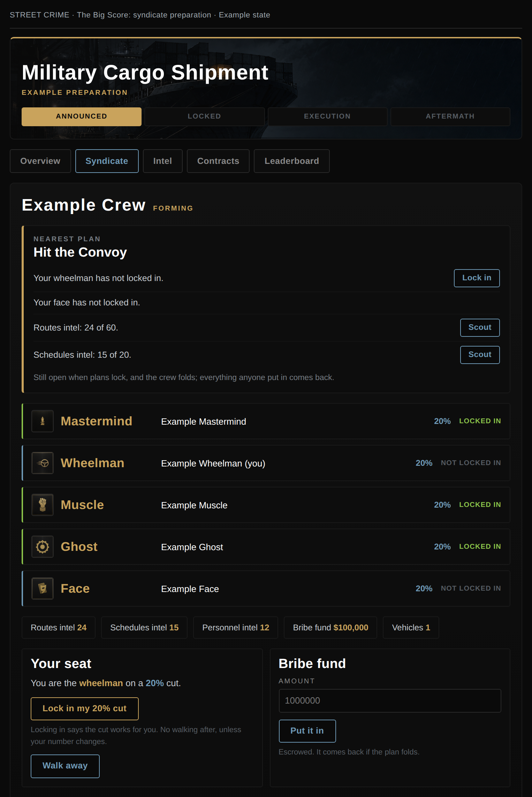Open the Contracts tab

tap(218, 161)
